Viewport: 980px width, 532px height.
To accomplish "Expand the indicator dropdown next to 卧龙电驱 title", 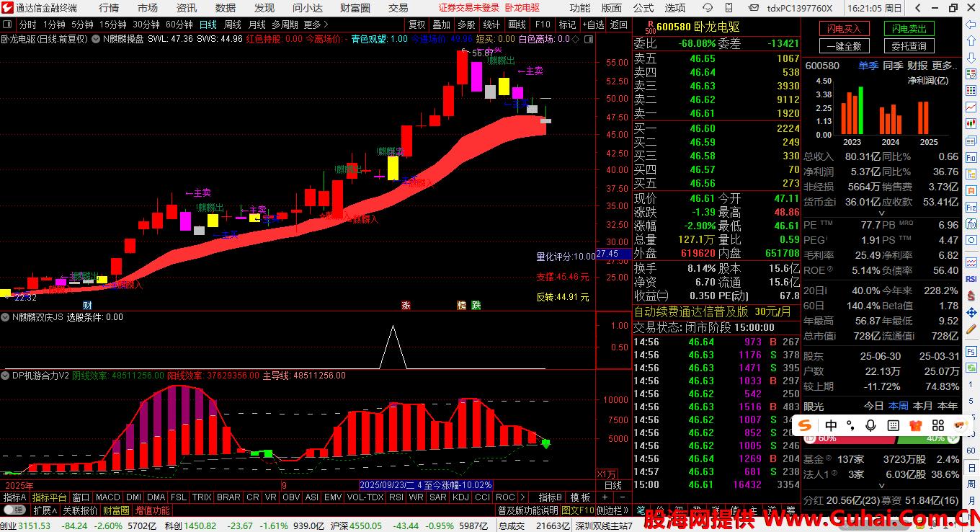I will [x=96, y=39].
